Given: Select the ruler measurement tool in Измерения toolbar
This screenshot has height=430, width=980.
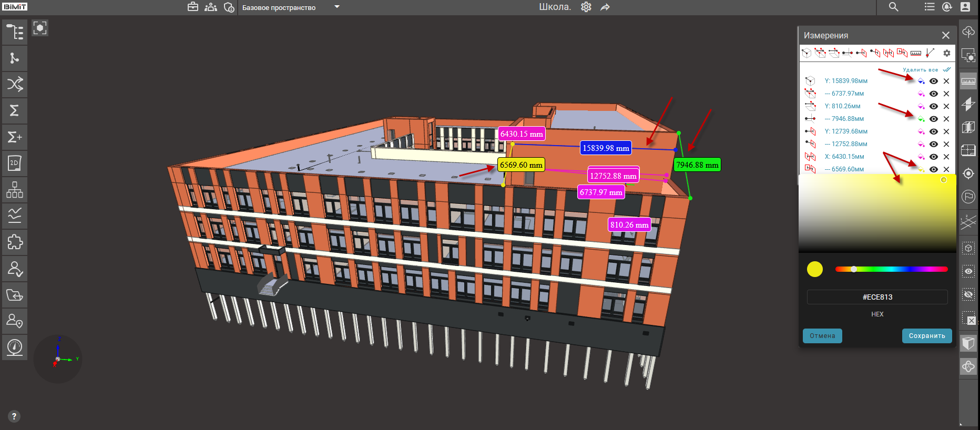Looking at the screenshot, I should click(x=916, y=53).
